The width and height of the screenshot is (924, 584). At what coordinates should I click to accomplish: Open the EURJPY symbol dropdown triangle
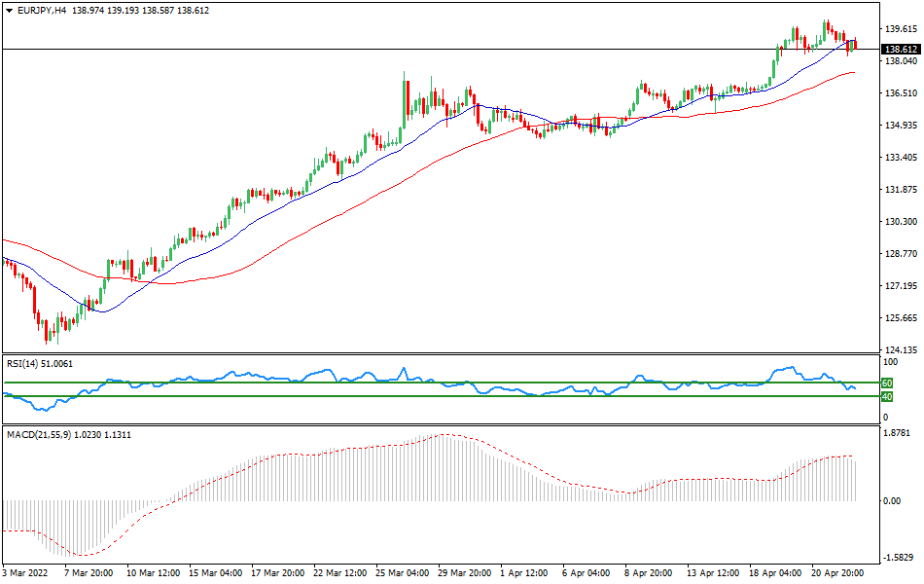[10, 11]
